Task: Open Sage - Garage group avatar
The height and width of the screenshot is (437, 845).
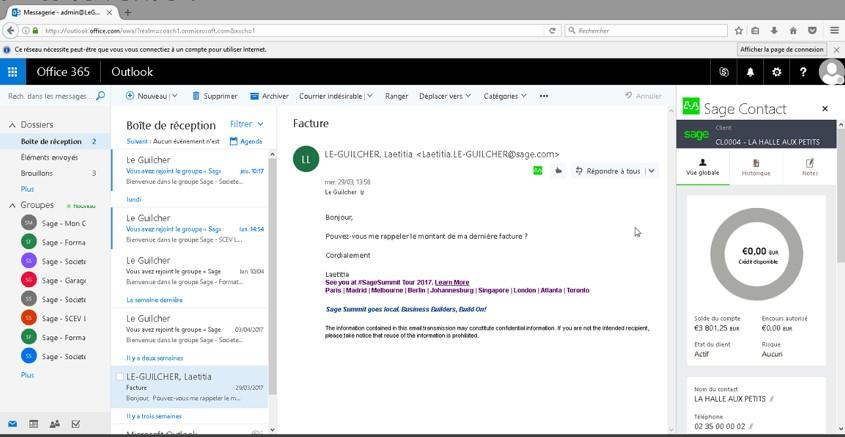Action: [x=29, y=280]
